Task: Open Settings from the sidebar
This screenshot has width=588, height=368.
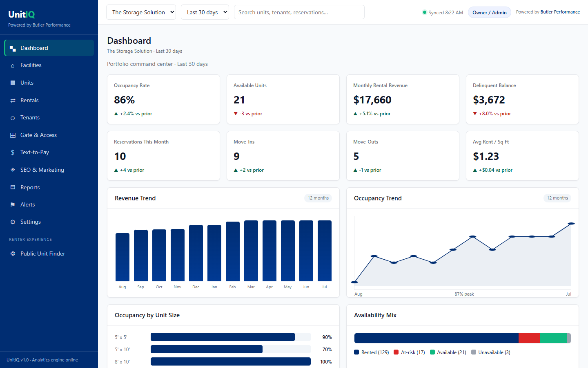Action: 49,222
